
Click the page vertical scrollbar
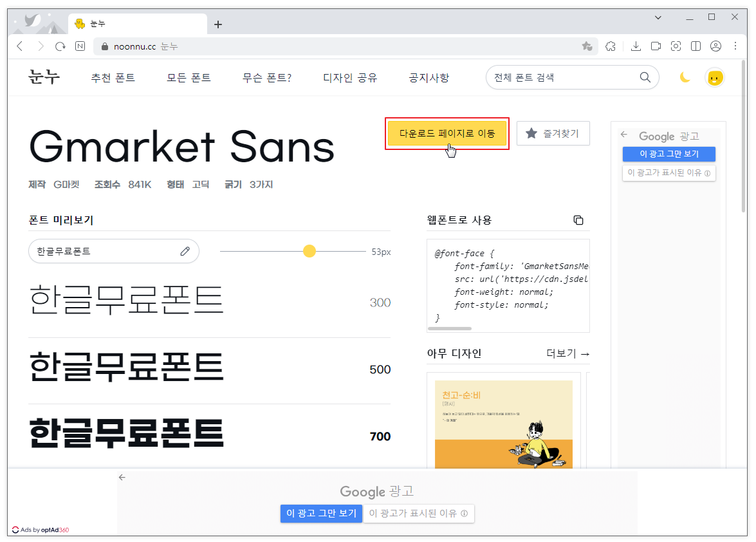pyautogui.click(x=743, y=136)
